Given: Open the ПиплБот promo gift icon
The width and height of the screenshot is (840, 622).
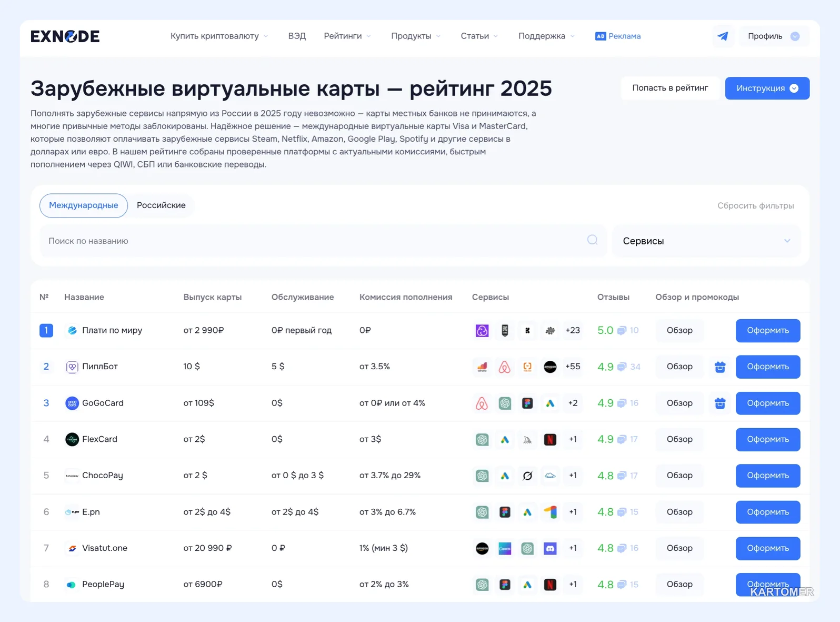Looking at the screenshot, I should coord(720,367).
